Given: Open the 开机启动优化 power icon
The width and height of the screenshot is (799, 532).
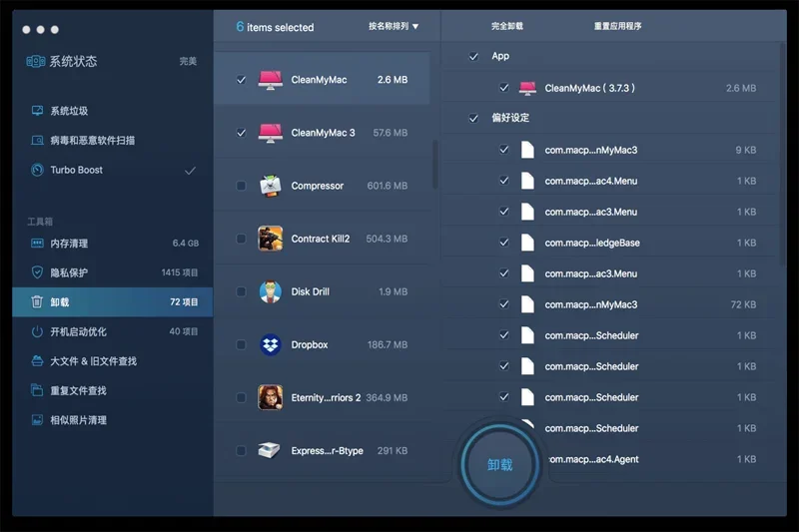Looking at the screenshot, I should tap(37, 331).
